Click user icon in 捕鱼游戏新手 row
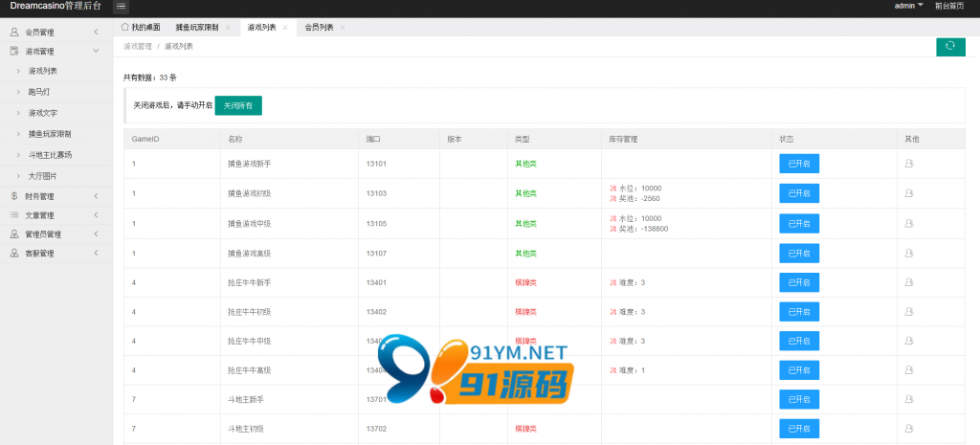Screen dimensions: 980x445 click(908, 164)
